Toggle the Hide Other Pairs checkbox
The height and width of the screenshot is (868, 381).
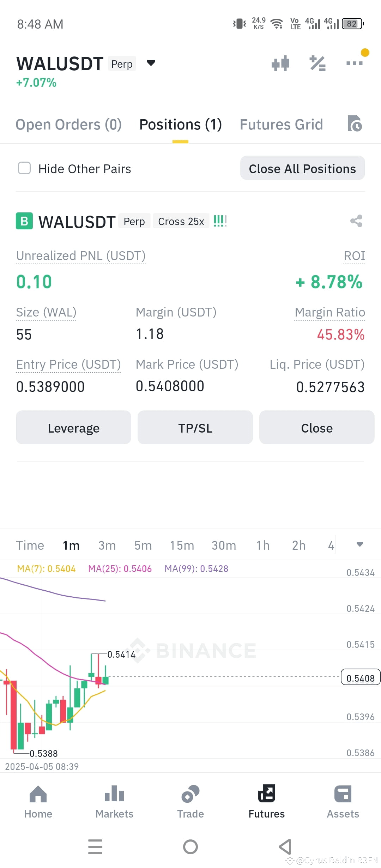pyautogui.click(x=24, y=168)
